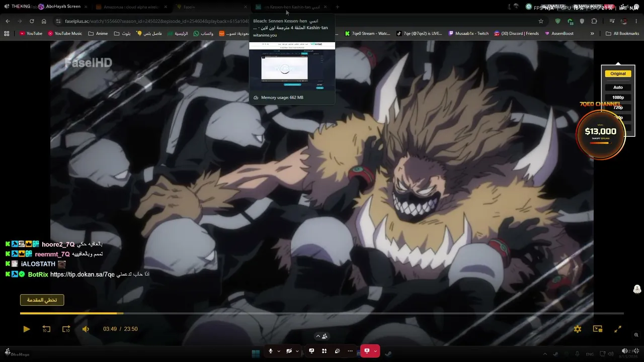
Task: Seek on the video progress bar
Action: (x=322, y=313)
